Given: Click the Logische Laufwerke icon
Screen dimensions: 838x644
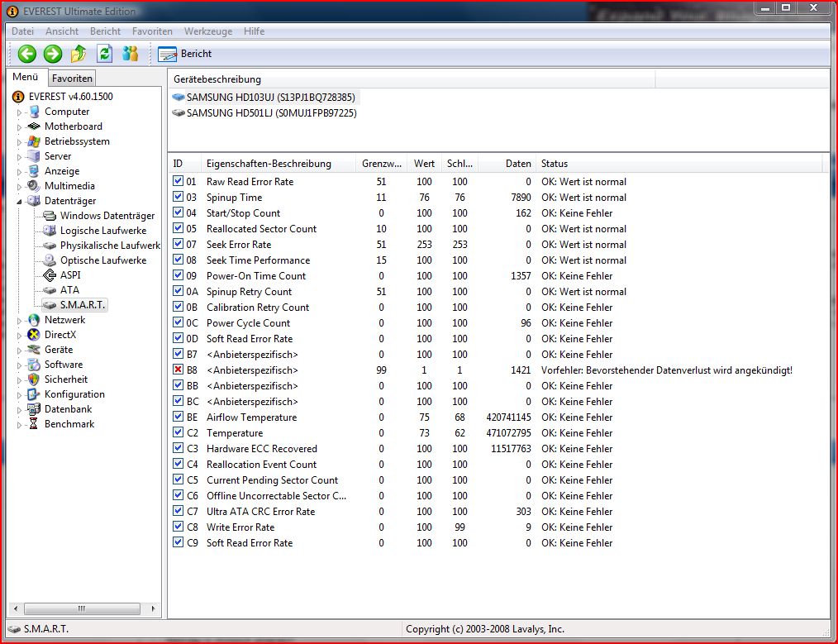Looking at the screenshot, I should pos(50,231).
